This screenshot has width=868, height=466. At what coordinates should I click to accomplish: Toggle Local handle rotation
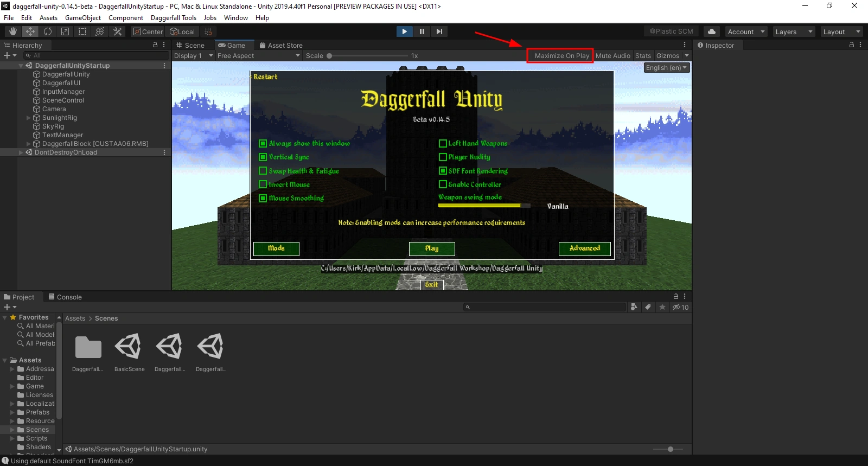click(x=182, y=31)
